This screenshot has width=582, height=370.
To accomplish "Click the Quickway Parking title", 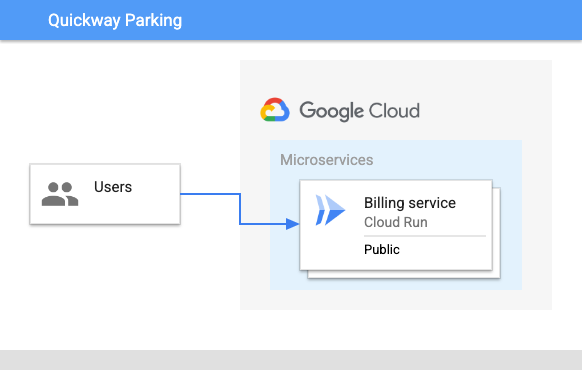I will pos(115,20).
